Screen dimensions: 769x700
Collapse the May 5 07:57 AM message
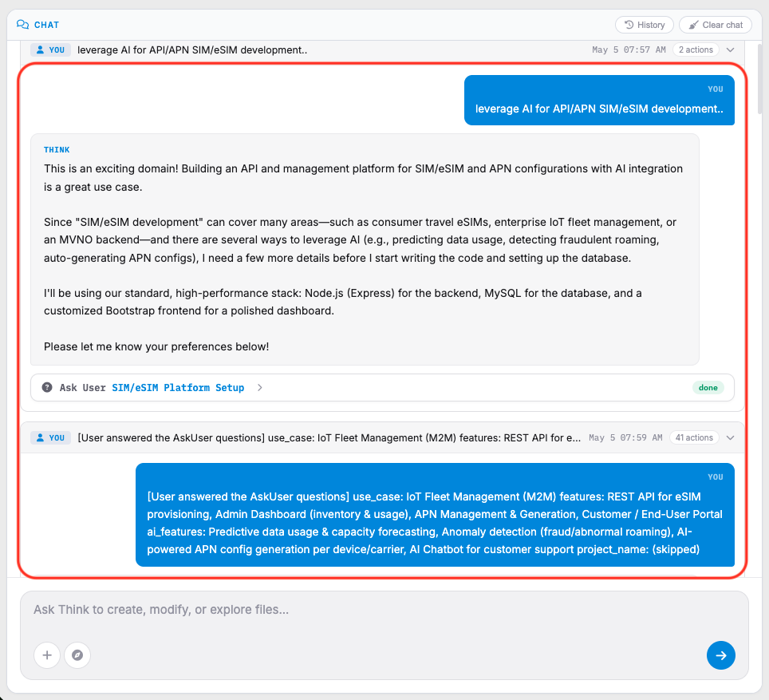pyautogui.click(x=730, y=49)
